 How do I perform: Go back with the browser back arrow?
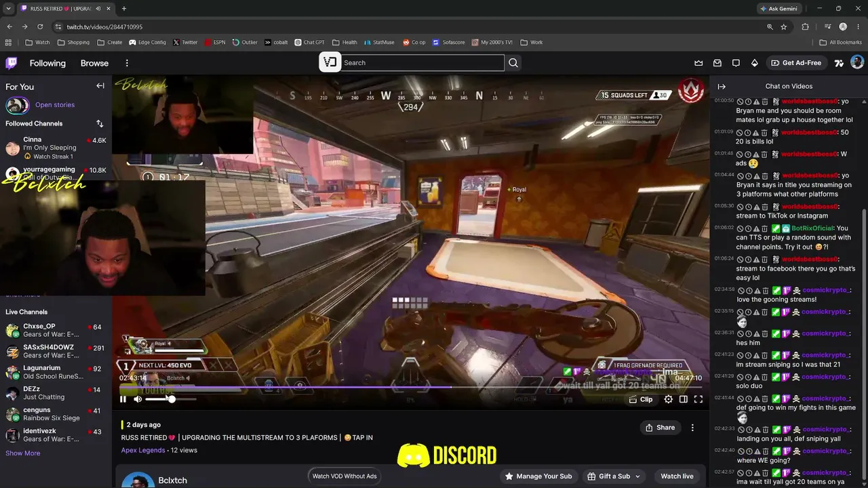tap(9, 26)
